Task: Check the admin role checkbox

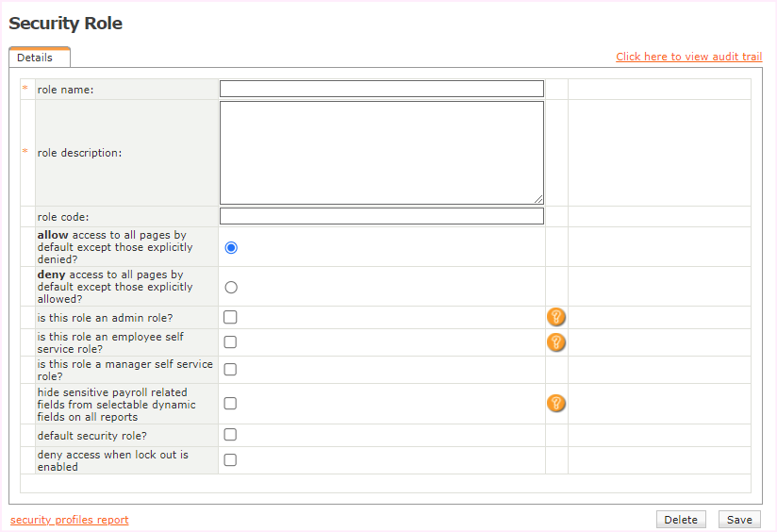Action: (x=230, y=318)
